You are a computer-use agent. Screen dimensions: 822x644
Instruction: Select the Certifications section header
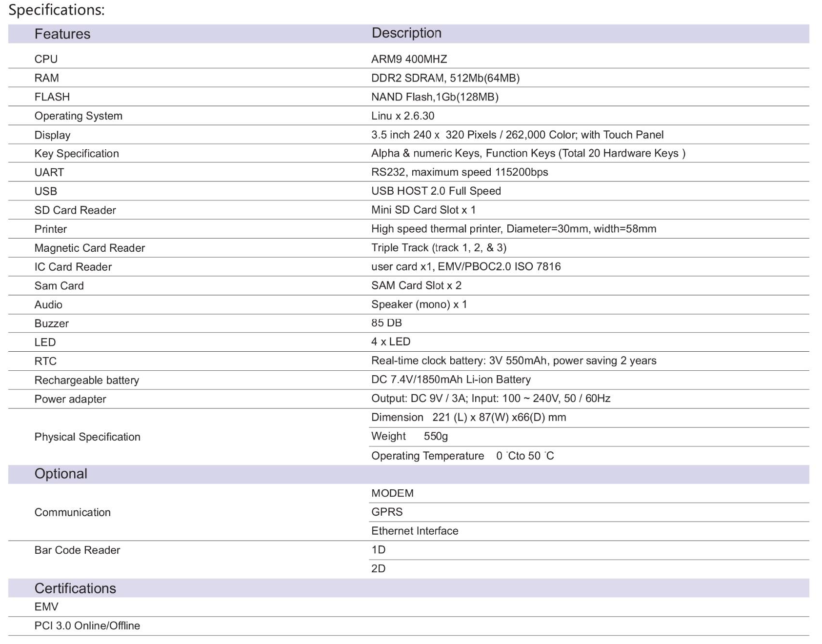pos(75,588)
